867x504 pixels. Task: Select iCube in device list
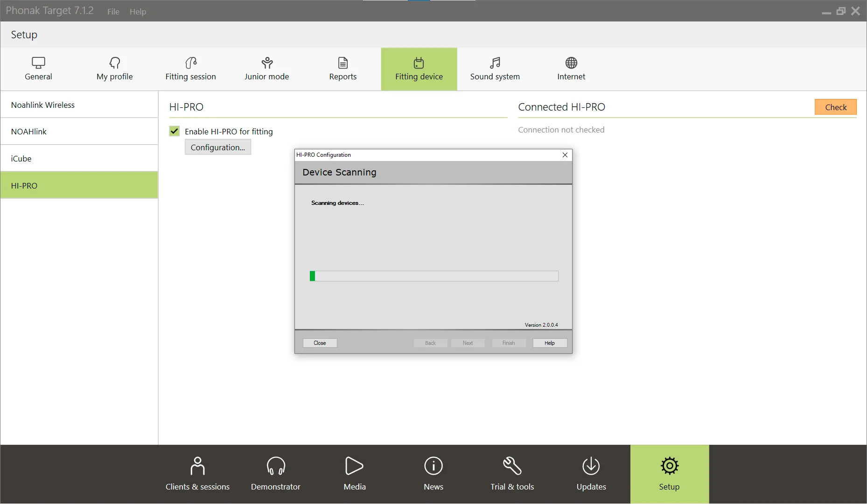[x=79, y=159]
